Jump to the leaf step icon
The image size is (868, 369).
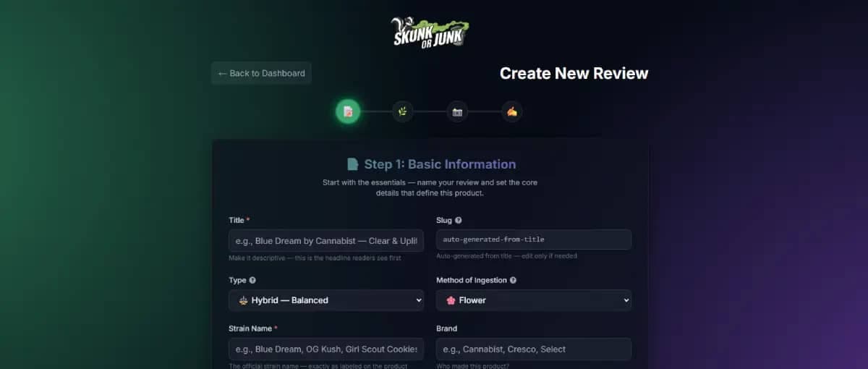pos(403,111)
